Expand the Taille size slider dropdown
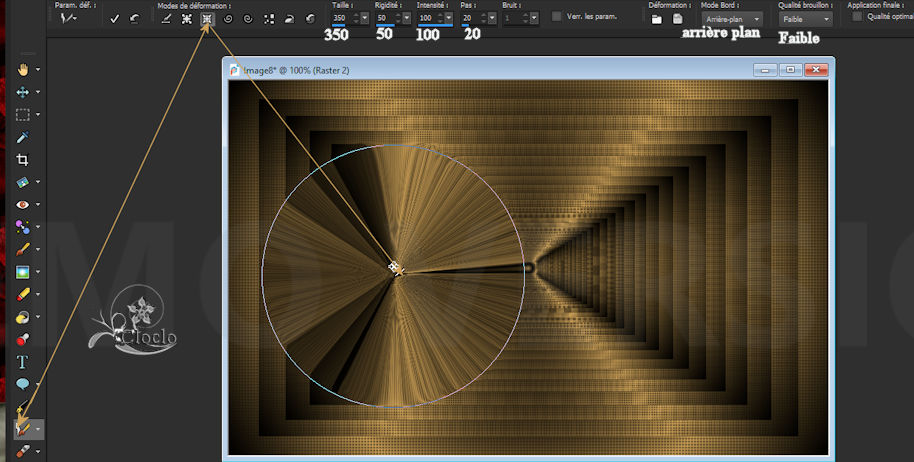914x462 pixels. pyautogui.click(x=364, y=18)
